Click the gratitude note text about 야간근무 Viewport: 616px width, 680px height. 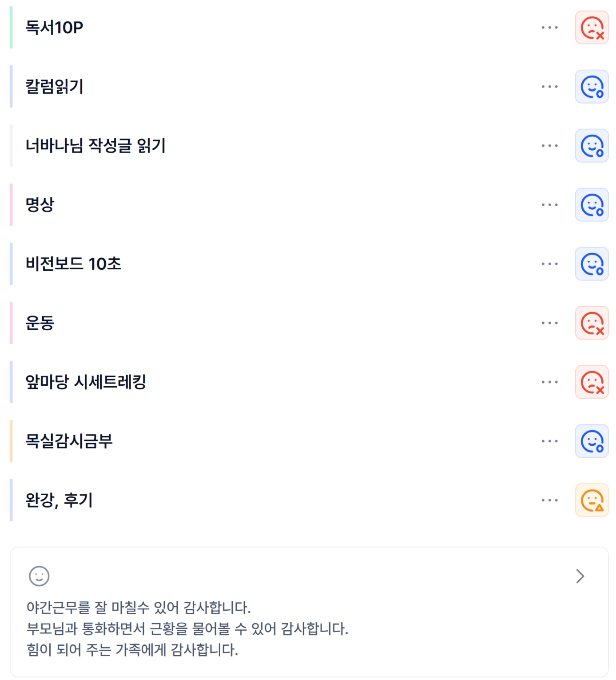(139, 608)
